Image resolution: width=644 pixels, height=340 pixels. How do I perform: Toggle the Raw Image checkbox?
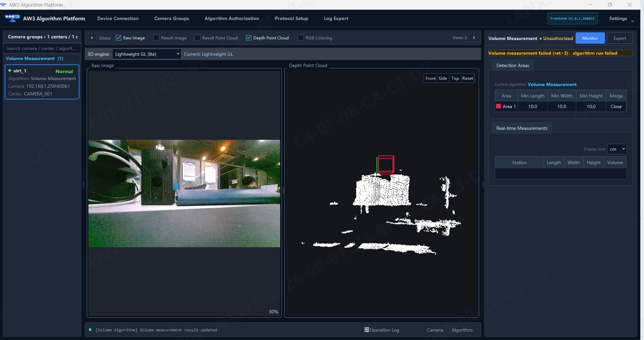tap(119, 38)
